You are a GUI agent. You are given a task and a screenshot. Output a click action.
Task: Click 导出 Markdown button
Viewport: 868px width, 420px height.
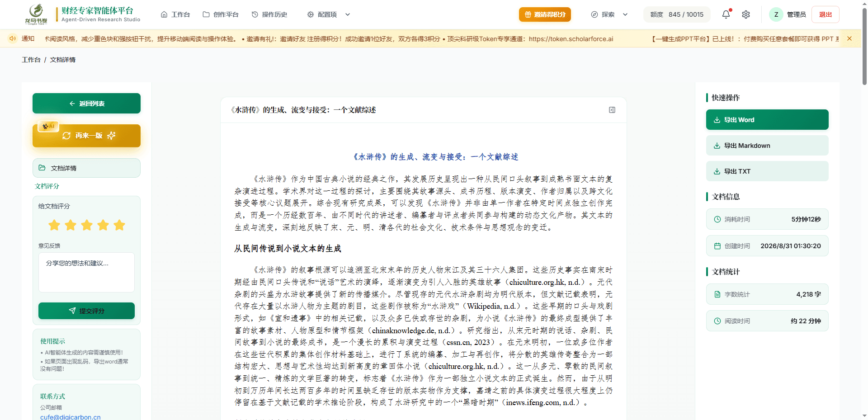767,146
